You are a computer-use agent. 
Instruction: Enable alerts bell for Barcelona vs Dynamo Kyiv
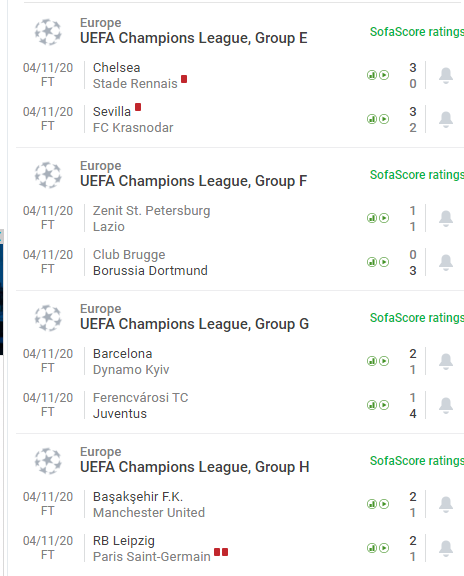[446, 361]
